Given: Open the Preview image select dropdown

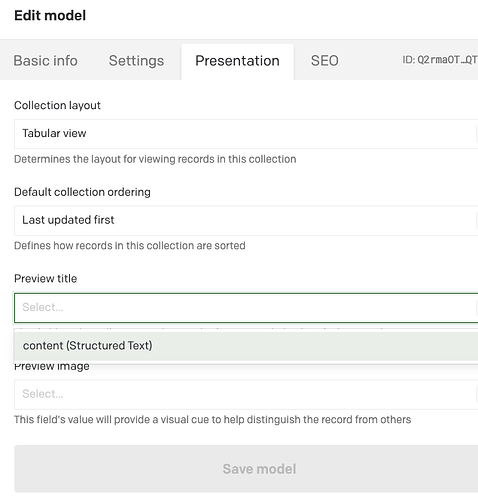Looking at the screenshot, I should [x=246, y=394].
